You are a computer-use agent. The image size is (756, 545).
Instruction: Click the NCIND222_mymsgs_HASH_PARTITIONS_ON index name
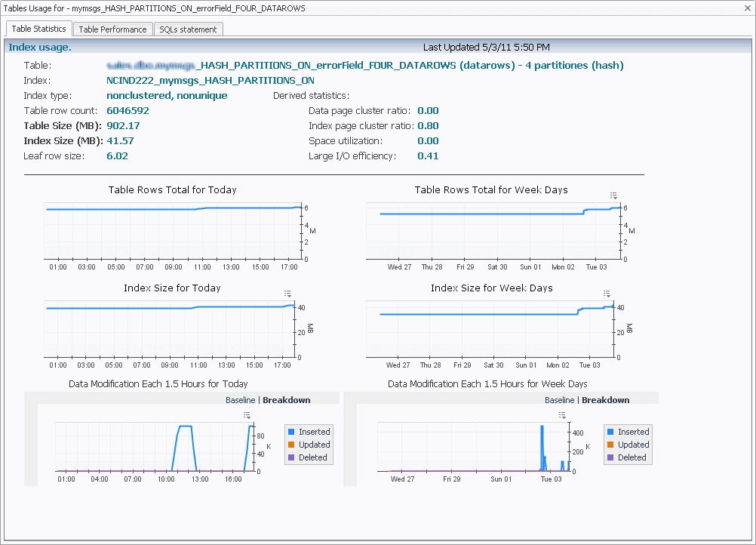coord(211,80)
